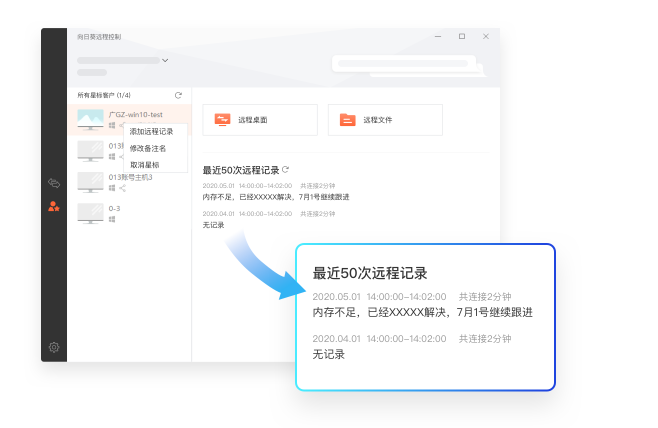This screenshot has height=428, width=658.
Task: Select 添加远程记录 in the context menu
Action: pos(151,132)
